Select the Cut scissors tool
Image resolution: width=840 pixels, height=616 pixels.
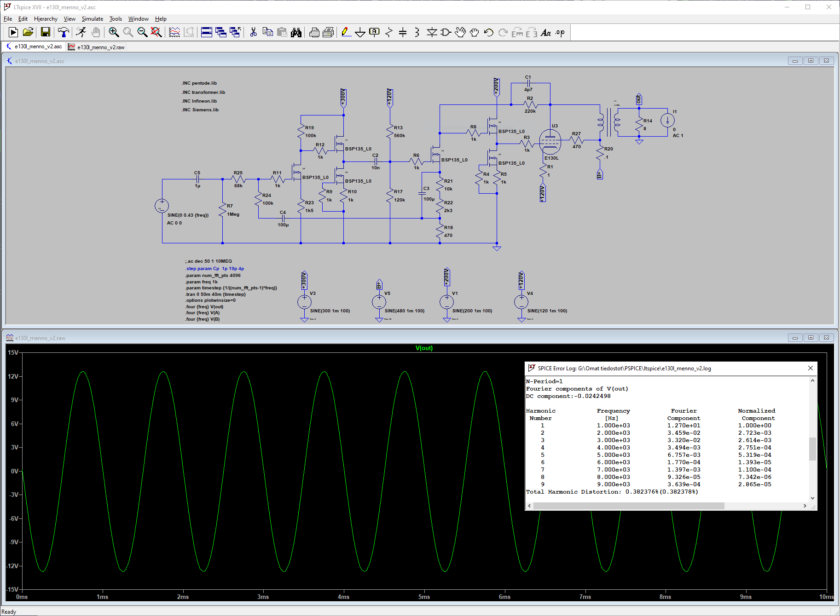(253, 32)
